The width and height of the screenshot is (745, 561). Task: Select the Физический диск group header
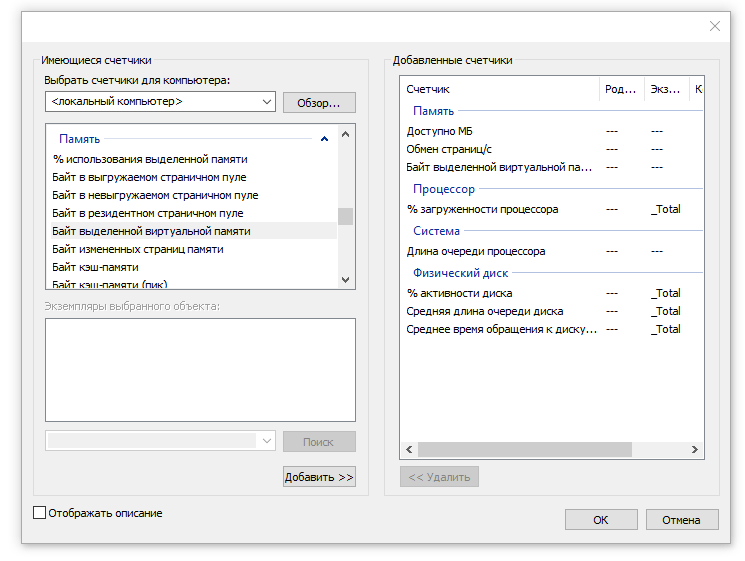coord(460,273)
